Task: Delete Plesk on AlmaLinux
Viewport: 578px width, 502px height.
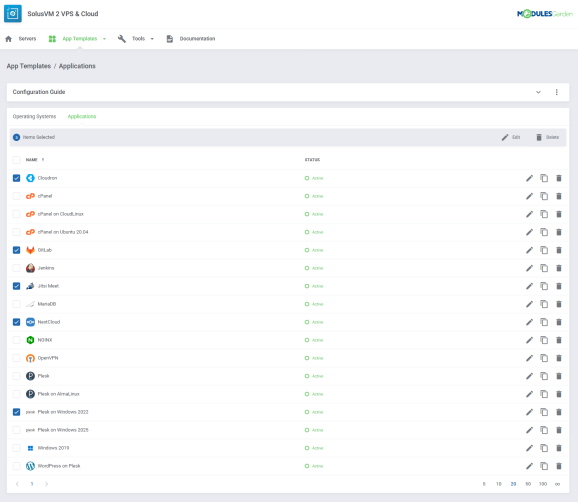Action: (559, 394)
